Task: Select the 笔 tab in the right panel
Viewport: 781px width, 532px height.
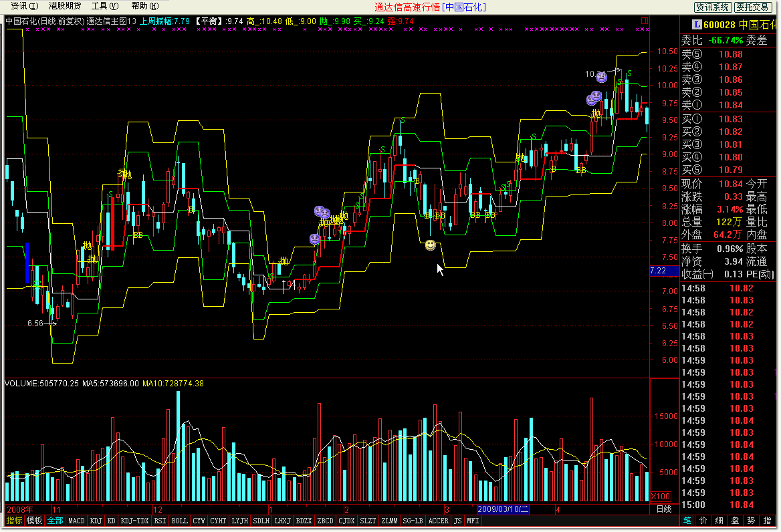Action: tap(687, 521)
